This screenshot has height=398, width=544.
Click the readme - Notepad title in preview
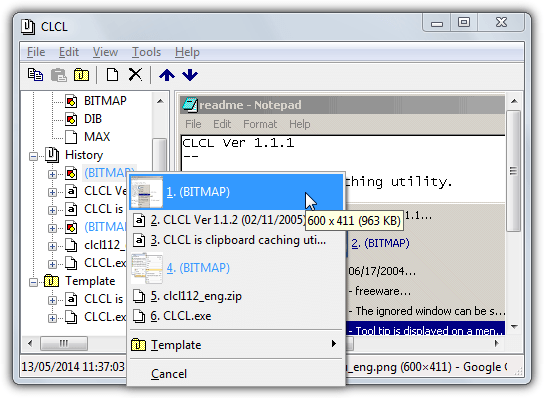[250, 105]
